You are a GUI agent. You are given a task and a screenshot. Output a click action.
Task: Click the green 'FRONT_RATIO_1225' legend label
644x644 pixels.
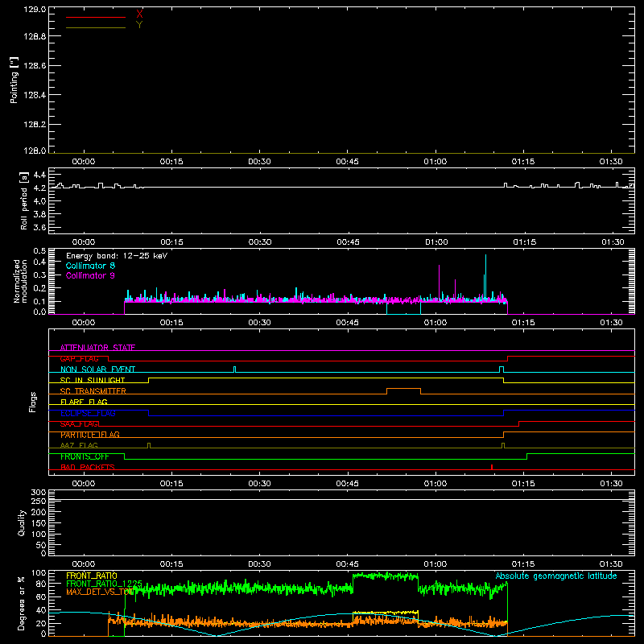tap(105, 584)
